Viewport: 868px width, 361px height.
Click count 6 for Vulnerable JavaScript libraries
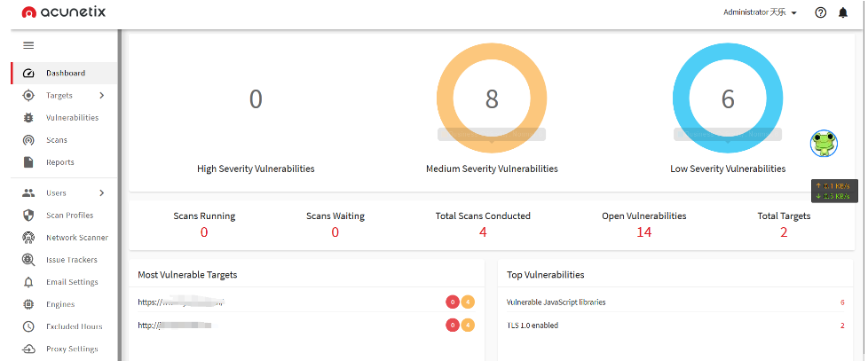[842, 302]
